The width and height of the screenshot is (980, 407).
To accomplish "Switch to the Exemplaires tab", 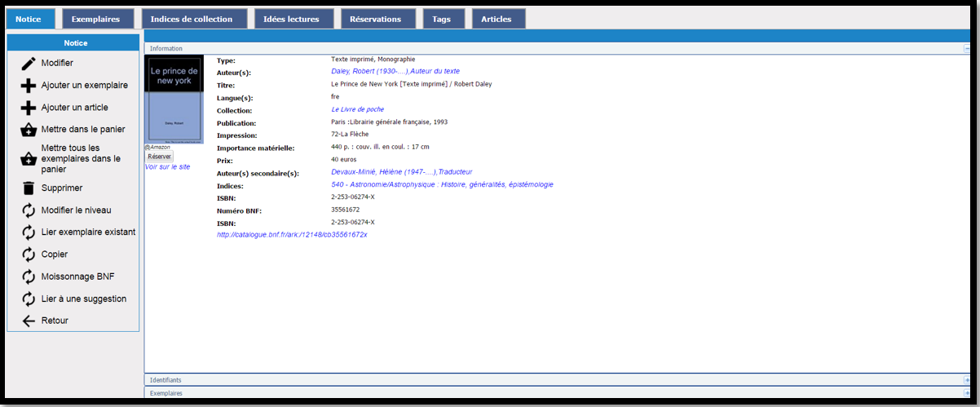I will 95,19.
